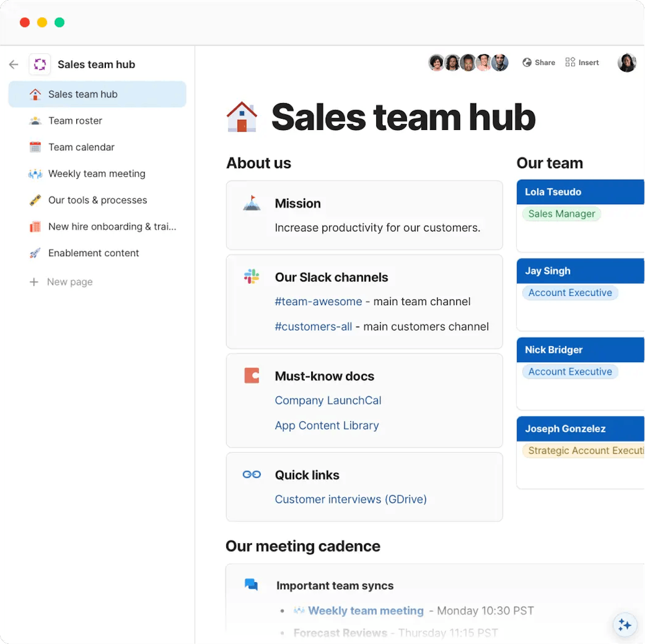645x644 pixels.
Task: Click the Insert grid icon
Action: (570, 62)
